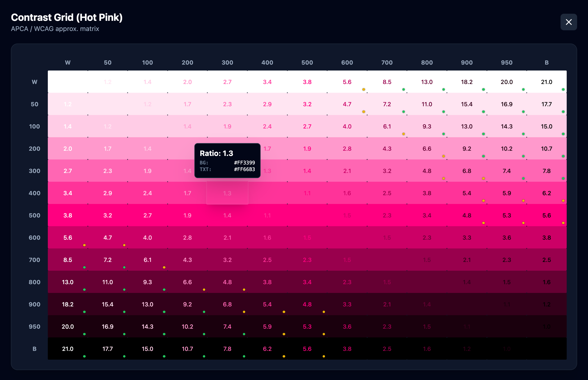Click the 21.0 cell in row W
The image size is (588, 380).
pos(546,82)
